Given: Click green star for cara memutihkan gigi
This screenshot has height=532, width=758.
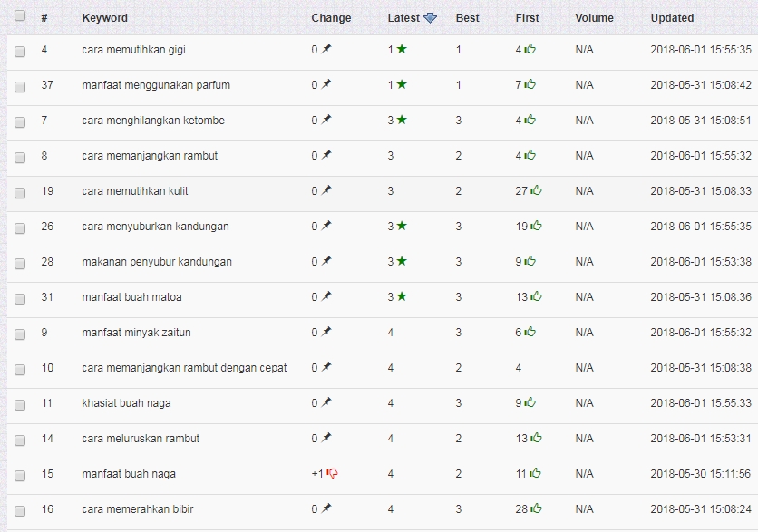Looking at the screenshot, I should (x=402, y=49).
